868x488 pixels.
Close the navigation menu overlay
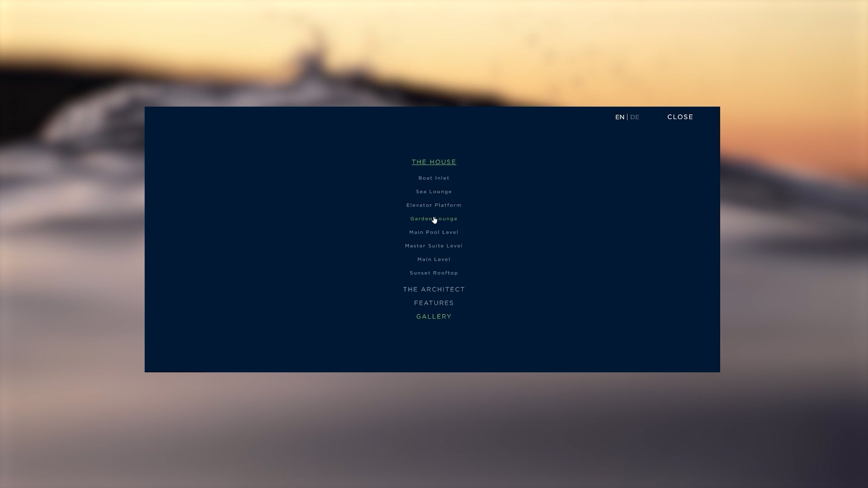pyautogui.click(x=680, y=117)
